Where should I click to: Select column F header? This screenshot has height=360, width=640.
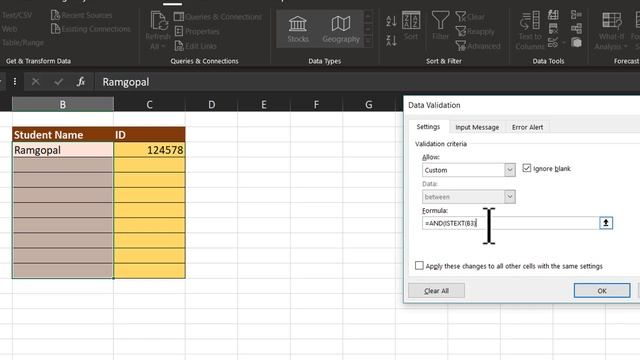pyautogui.click(x=316, y=104)
